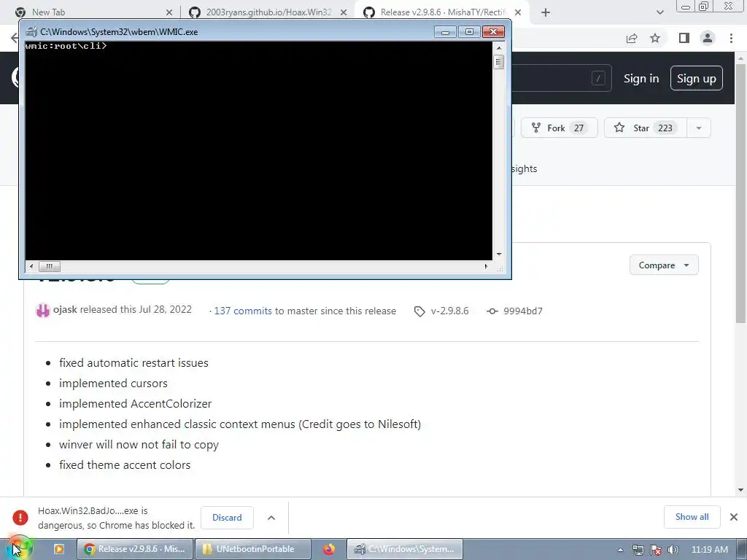Click WMIC vertical scrollbar up arrow
This screenshot has width=747, height=560.
(x=499, y=48)
